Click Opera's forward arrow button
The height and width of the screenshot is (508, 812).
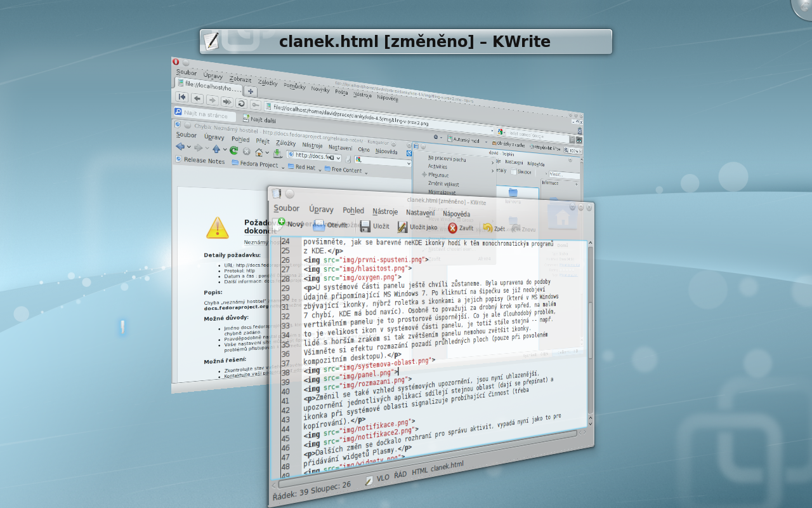point(213,100)
